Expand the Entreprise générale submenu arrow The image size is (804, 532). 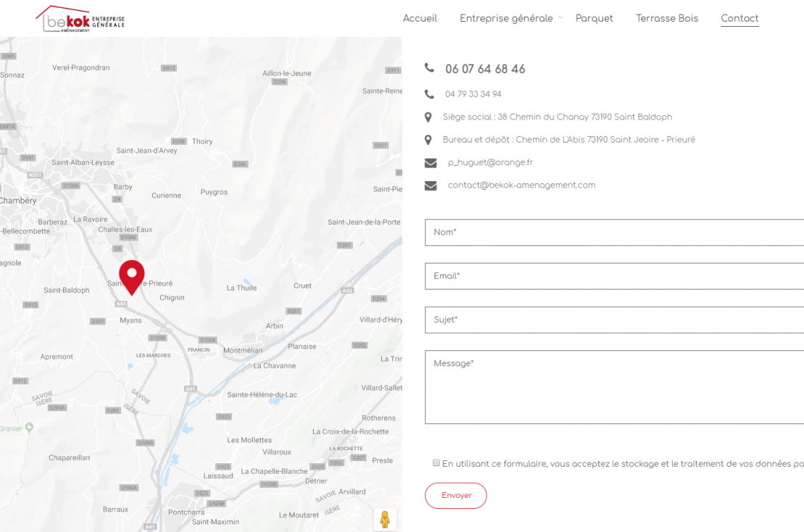click(561, 17)
